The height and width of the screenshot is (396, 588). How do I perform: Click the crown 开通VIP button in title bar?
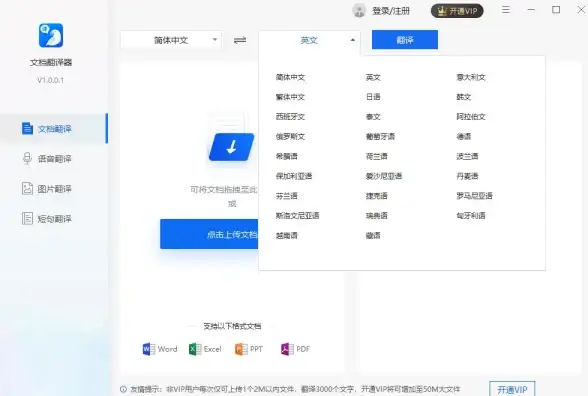click(x=457, y=11)
